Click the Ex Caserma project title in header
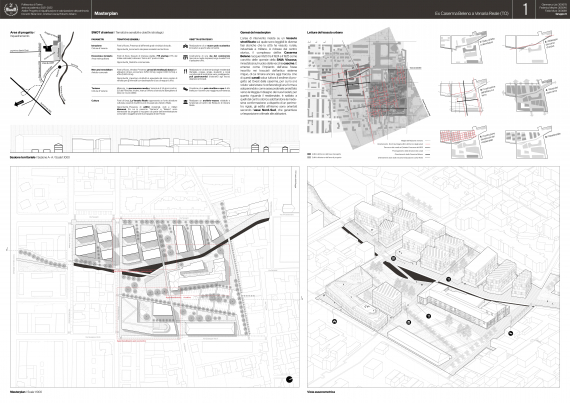The width and height of the screenshot is (570, 403). coord(471,13)
